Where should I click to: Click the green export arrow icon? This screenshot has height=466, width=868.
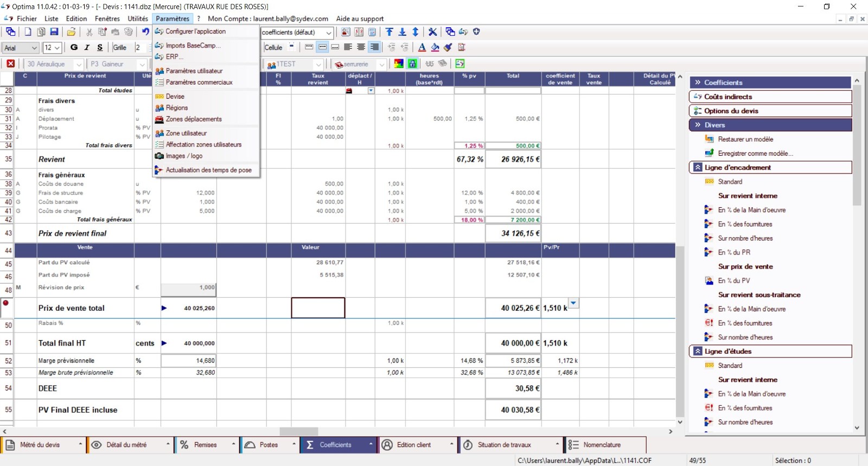pyautogui.click(x=459, y=64)
